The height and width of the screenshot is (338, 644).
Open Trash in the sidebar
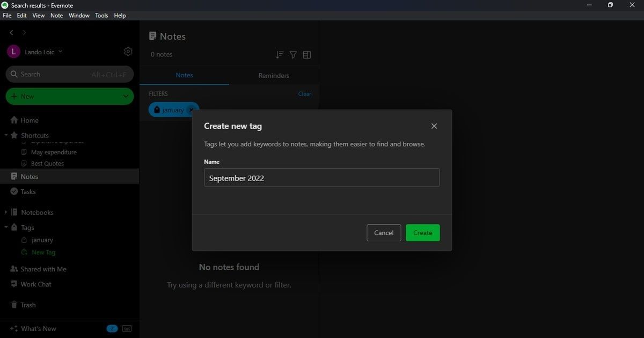[28, 305]
